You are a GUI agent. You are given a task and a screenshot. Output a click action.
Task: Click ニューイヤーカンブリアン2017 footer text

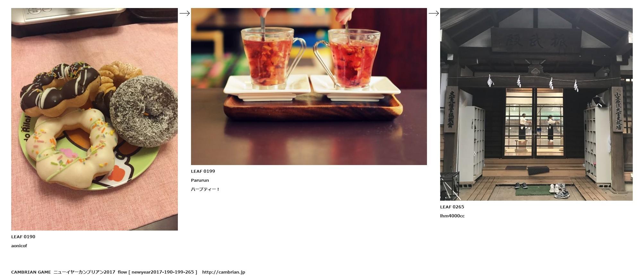click(x=84, y=272)
